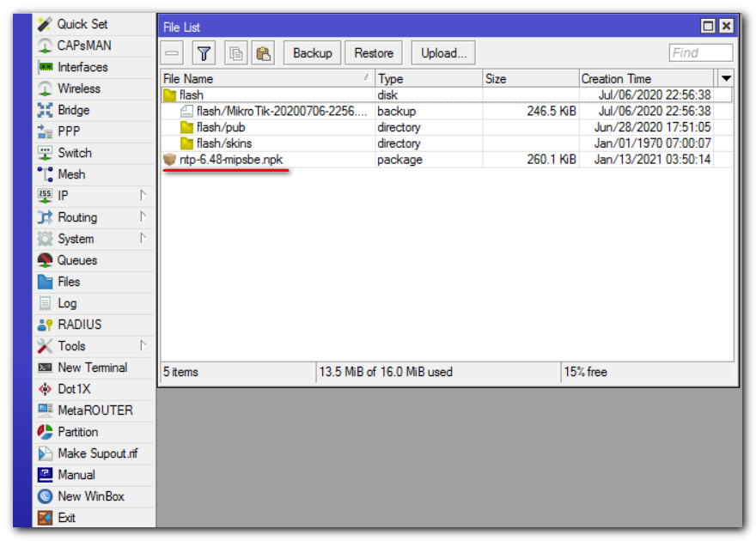Open the Interfaces menu item

(x=82, y=67)
